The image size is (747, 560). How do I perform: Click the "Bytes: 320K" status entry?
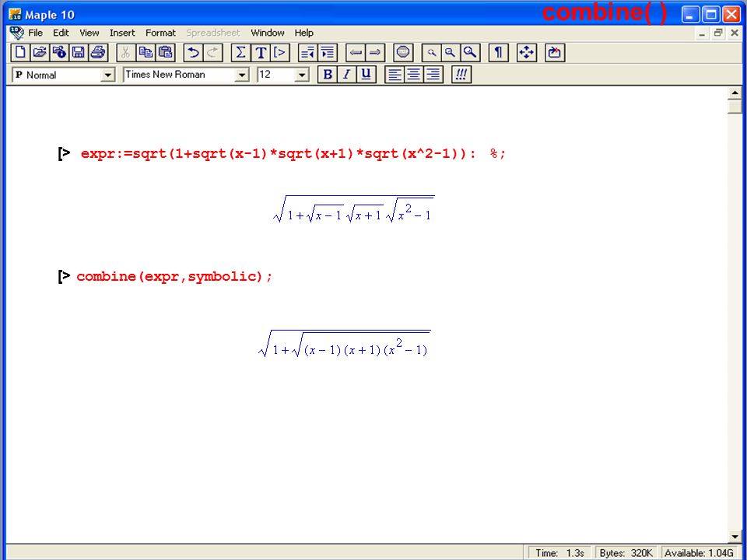[x=626, y=553]
